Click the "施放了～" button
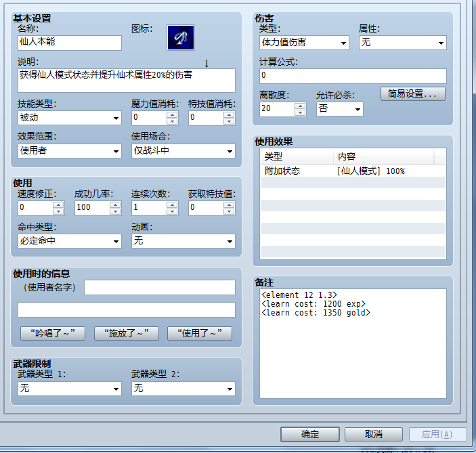The width and height of the screenshot is (476, 453). (x=127, y=333)
